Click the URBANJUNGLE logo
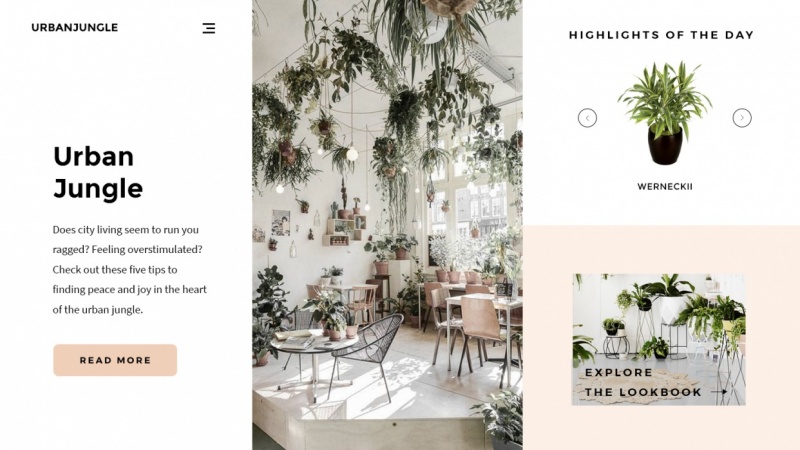The image size is (800, 450). [x=74, y=28]
